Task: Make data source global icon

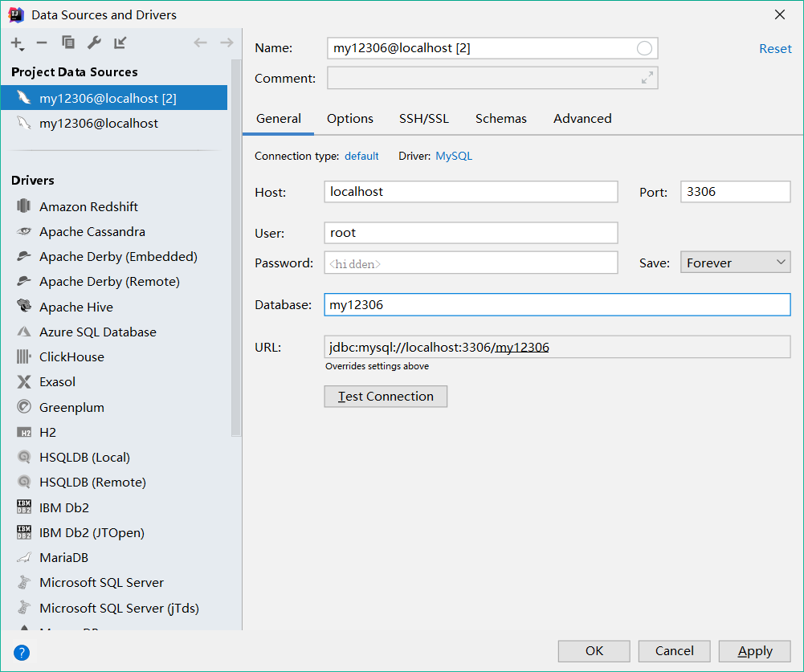Action: 120,43
